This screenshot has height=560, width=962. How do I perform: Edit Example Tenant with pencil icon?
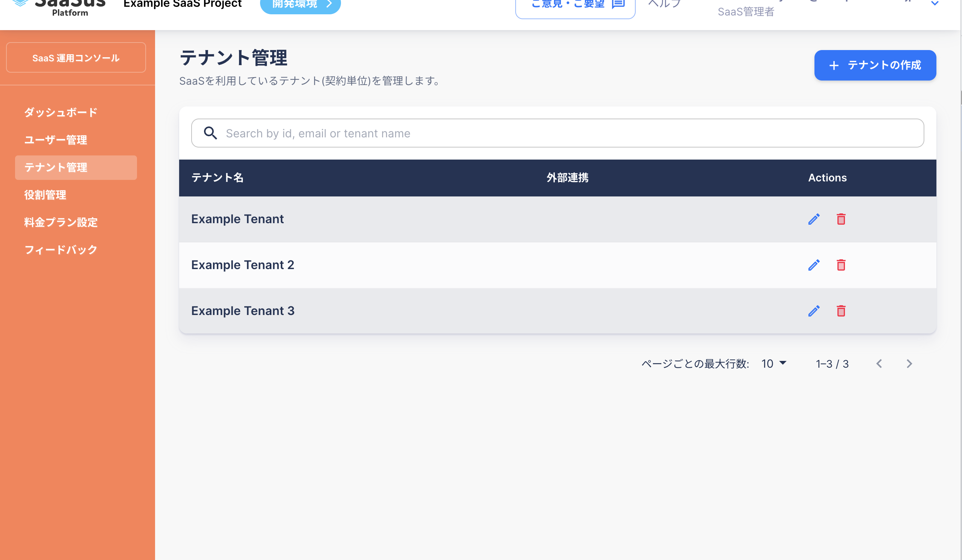[x=813, y=219]
